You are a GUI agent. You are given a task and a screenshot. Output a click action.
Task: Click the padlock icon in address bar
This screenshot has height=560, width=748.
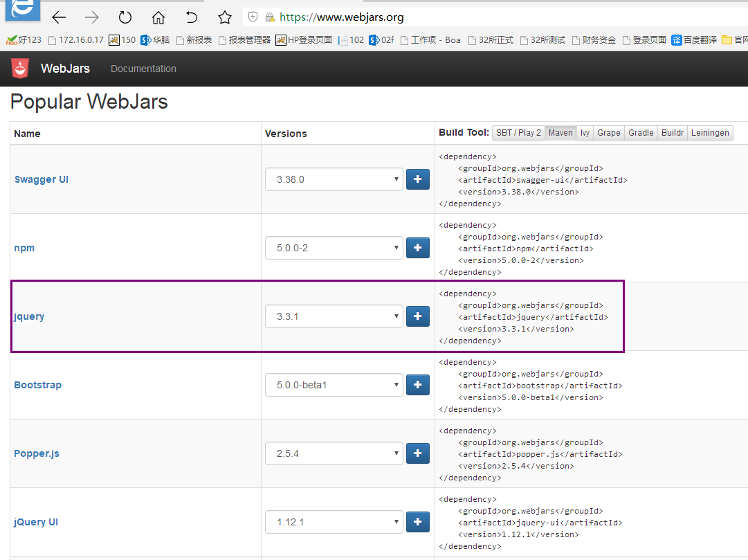coord(270,17)
